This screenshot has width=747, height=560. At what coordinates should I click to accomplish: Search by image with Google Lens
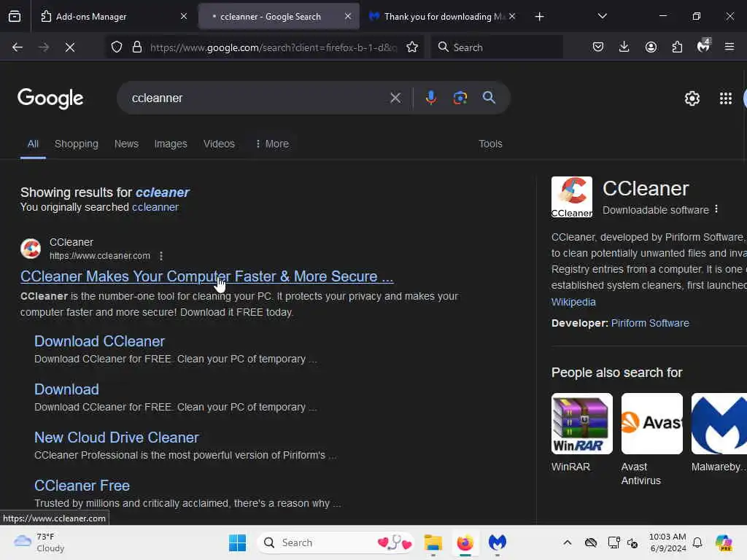click(460, 98)
